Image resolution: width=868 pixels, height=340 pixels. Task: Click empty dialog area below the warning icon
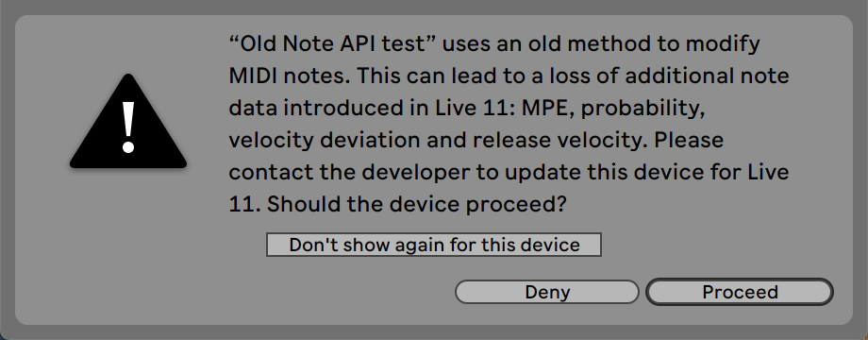coord(128,244)
